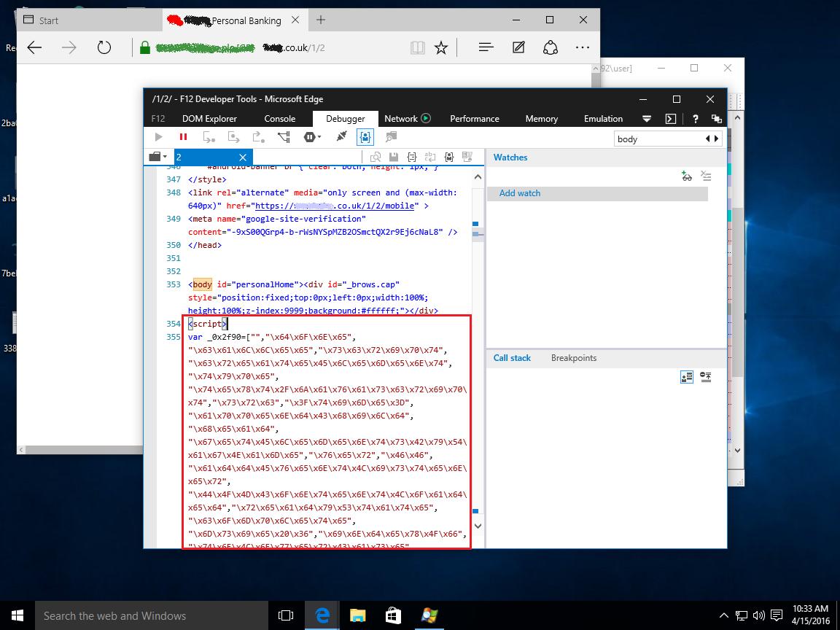Toggle the Pretty print source icon

(x=411, y=157)
